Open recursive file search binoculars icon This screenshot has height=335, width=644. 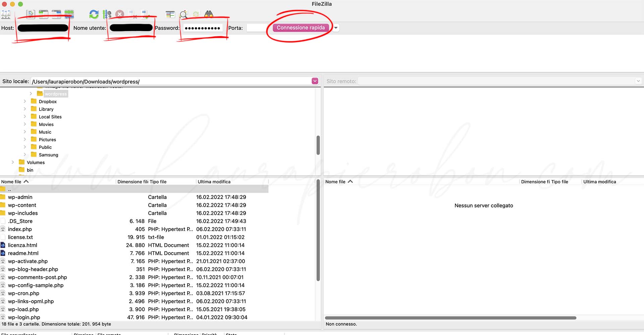(209, 14)
